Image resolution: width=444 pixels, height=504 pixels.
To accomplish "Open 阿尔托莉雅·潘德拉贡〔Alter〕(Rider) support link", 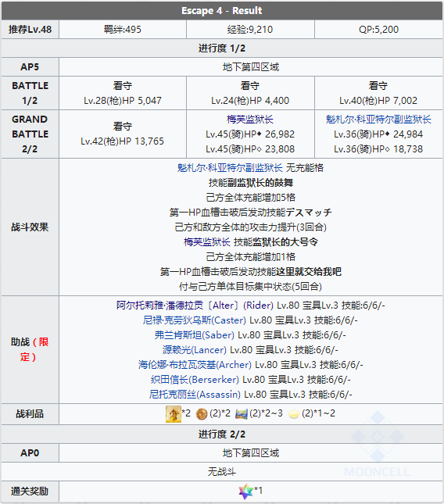I will click(195, 305).
